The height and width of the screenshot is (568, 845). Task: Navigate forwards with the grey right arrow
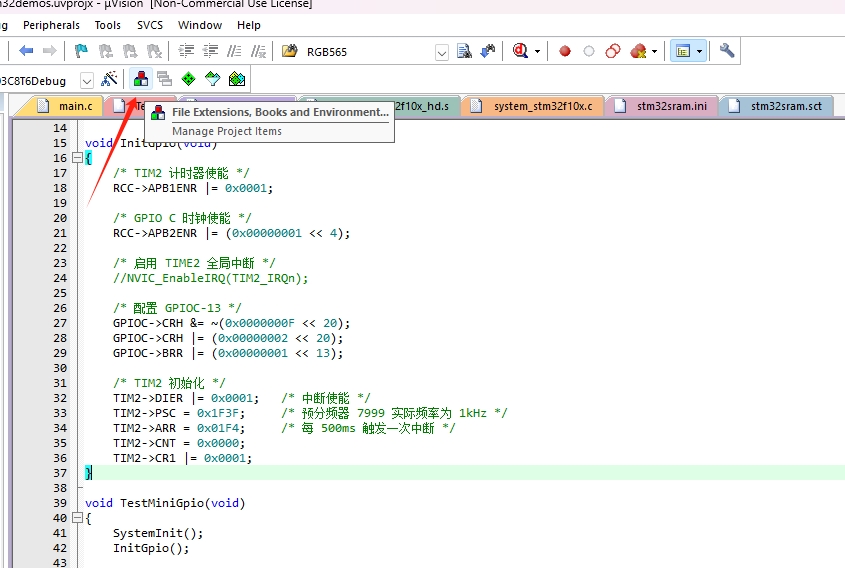coord(50,51)
